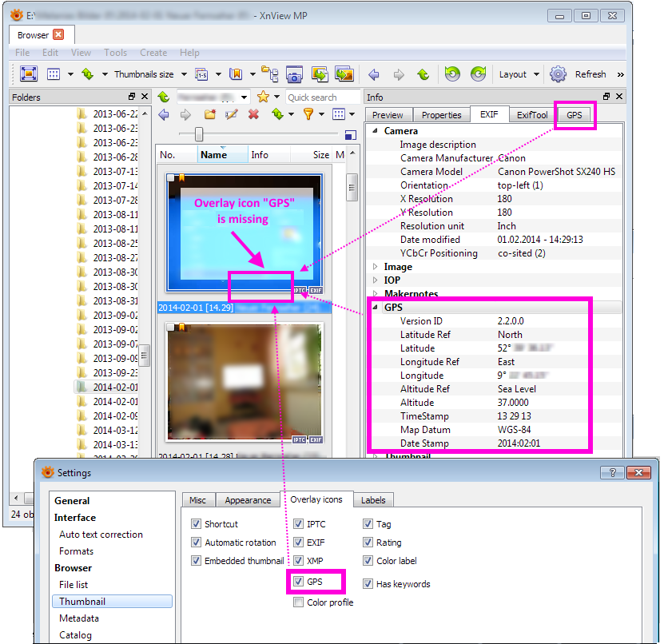Click the red delete X icon

[x=253, y=115]
